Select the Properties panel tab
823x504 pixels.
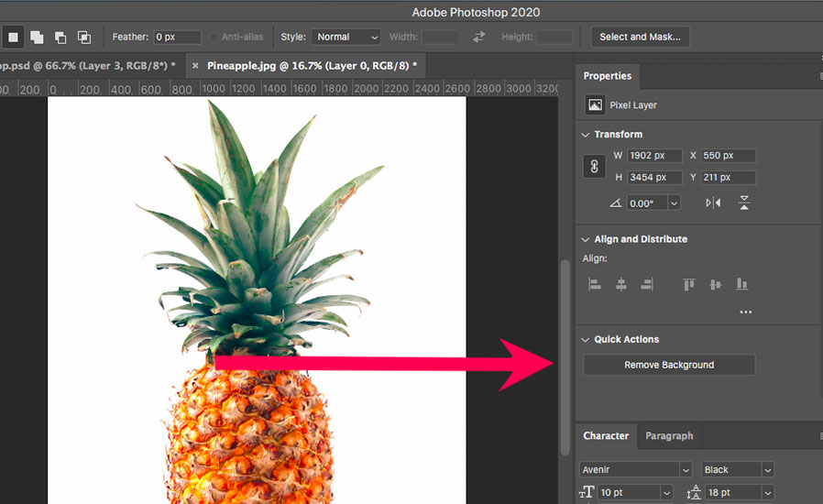608,76
